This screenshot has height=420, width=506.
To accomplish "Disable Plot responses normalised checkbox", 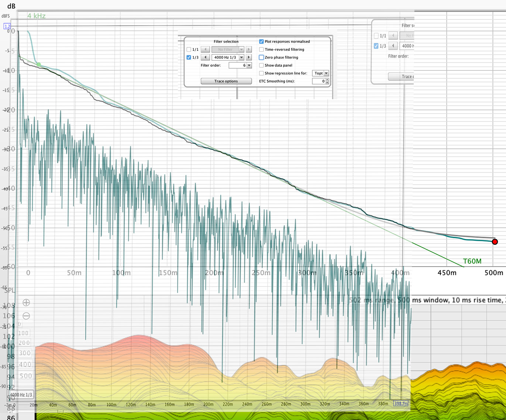I will 261,42.
